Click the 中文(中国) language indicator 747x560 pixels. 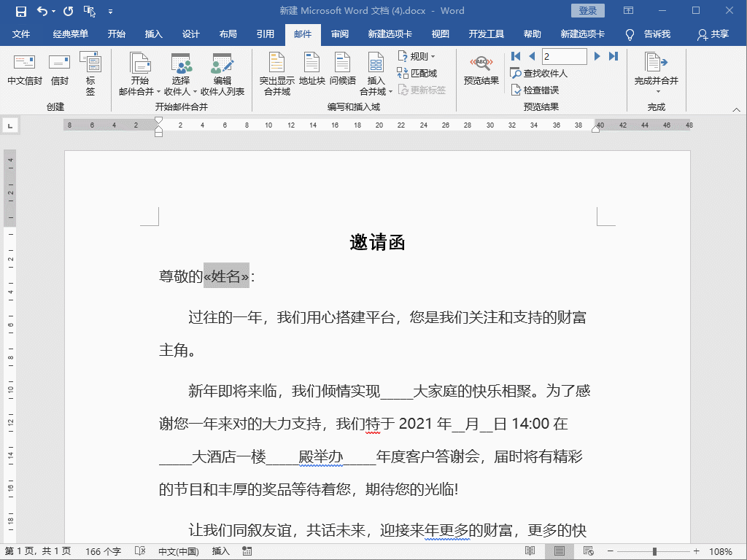pos(179,551)
